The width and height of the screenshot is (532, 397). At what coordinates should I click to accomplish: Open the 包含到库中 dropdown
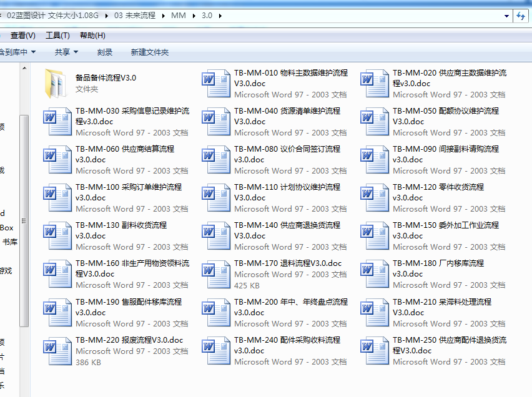18,52
